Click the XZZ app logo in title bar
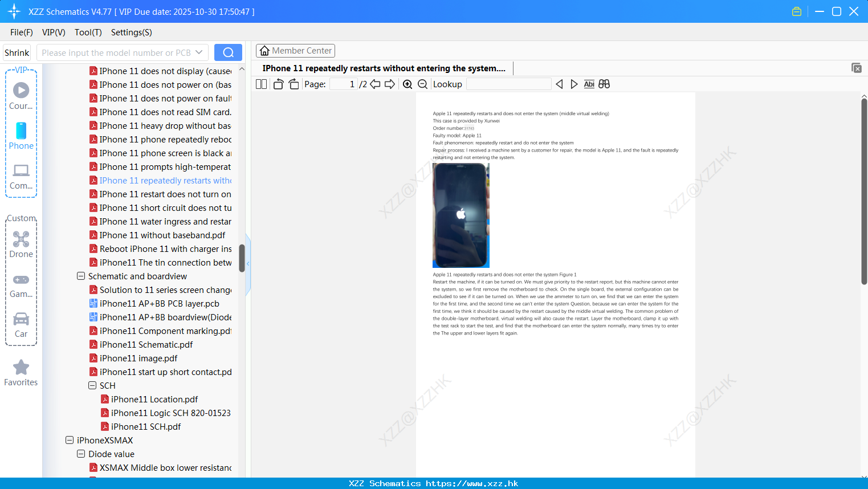Image resolution: width=868 pixels, height=489 pixels. click(14, 11)
